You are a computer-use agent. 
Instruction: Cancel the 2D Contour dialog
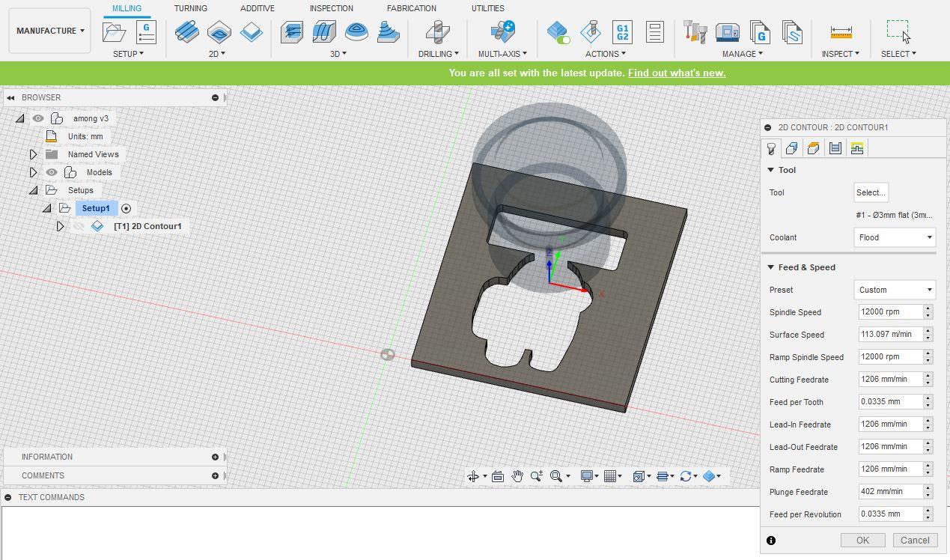click(x=915, y=540)
